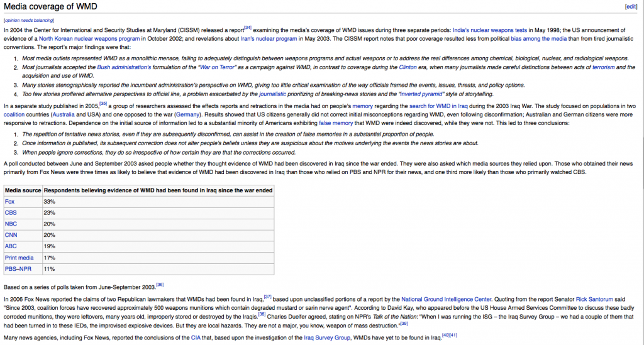Click the 'Media coverage of WMD' heading

coord(50,6)
